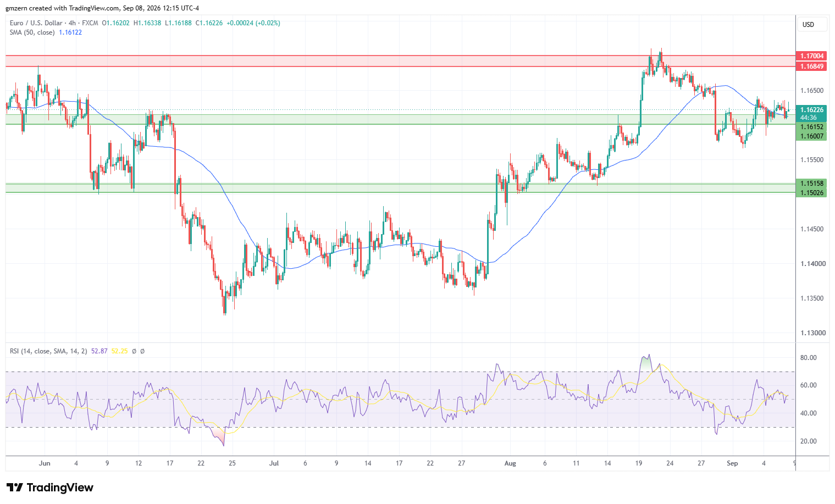Image resolution: width=835 pixels, height=504 pixels.
Task: Select the 1.16849 red price label
Action: 811,67
